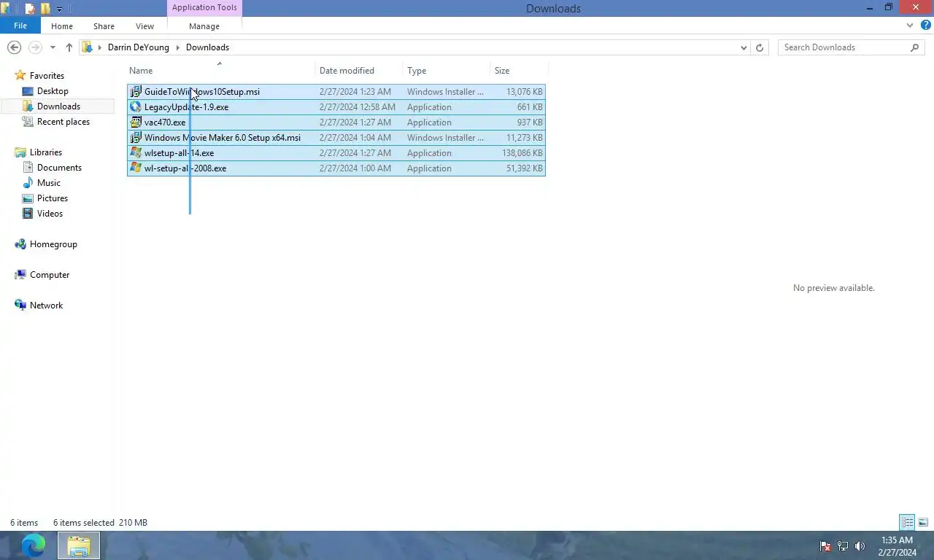Open Network in the navigation pane
This screenshot has width=934, height=560.
pos(46,306)
